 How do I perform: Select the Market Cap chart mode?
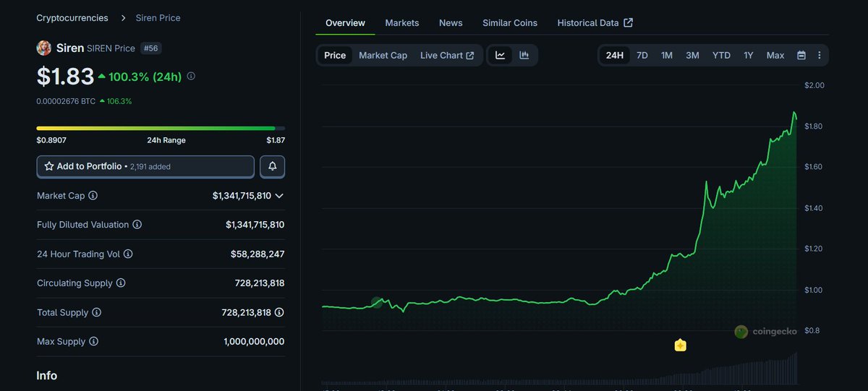(x=383, y=55)
